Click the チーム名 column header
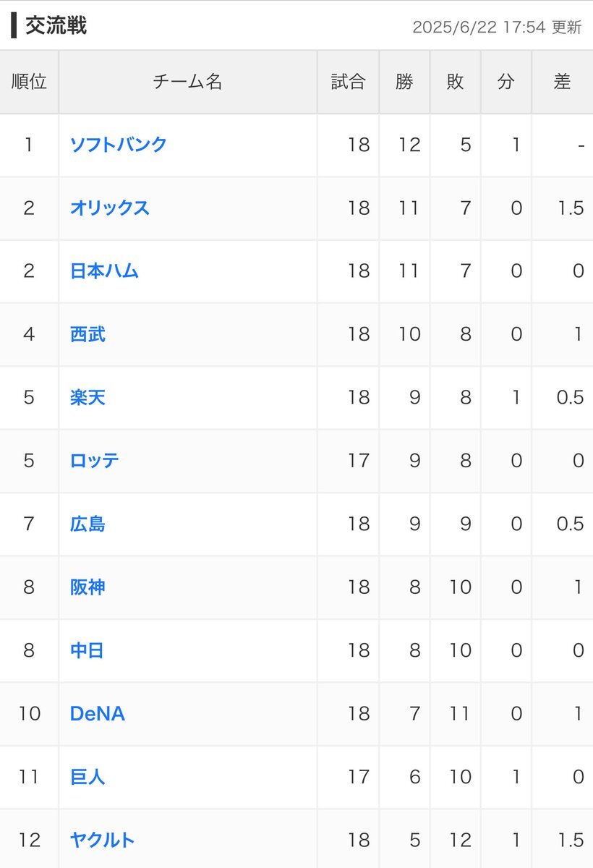This screenshot has height=868, width=593. pos(188,82)
